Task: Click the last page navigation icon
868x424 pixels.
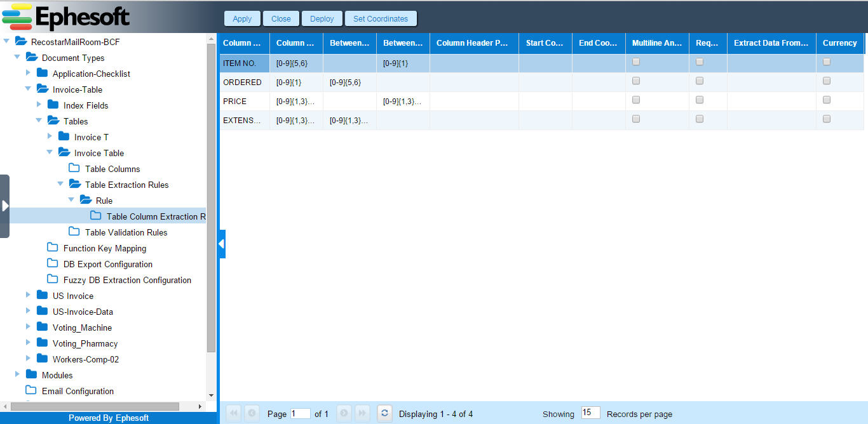Action: (x=362, y=413)
